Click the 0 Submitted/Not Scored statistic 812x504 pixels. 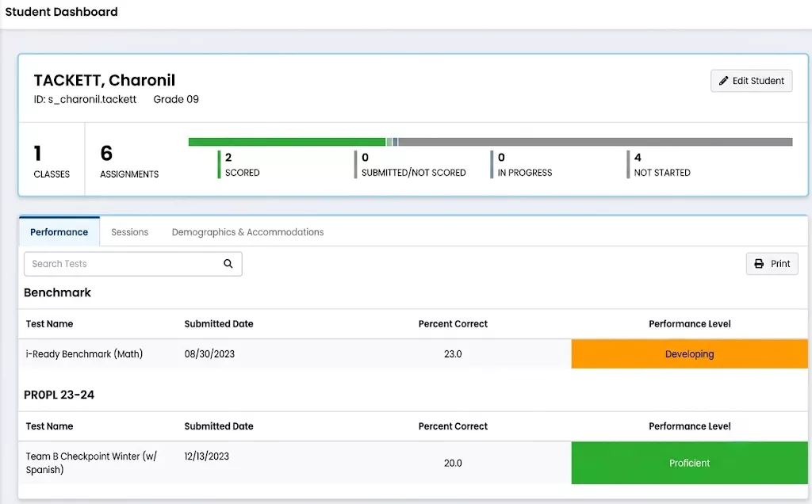(x=410, y=165)
